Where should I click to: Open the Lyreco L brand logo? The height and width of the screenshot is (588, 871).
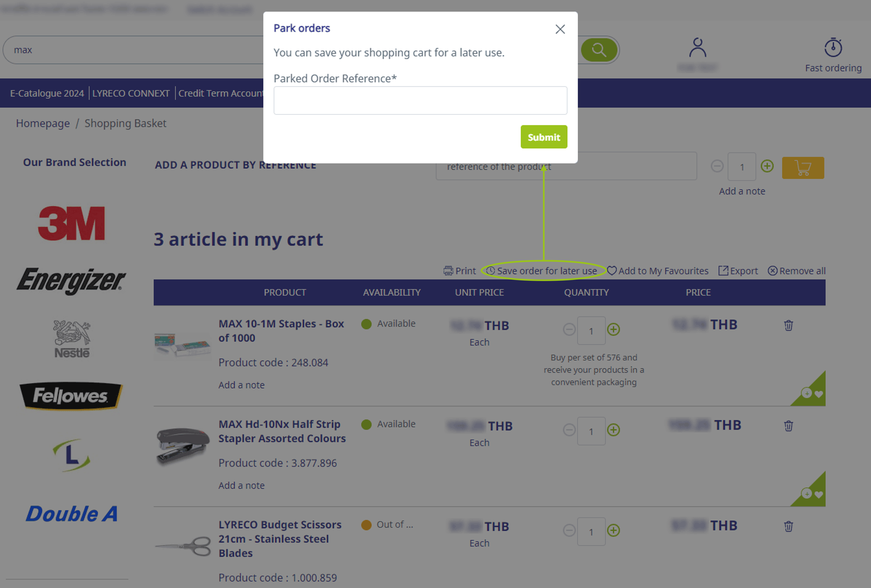pyautogui.click(x=71, y=455)
